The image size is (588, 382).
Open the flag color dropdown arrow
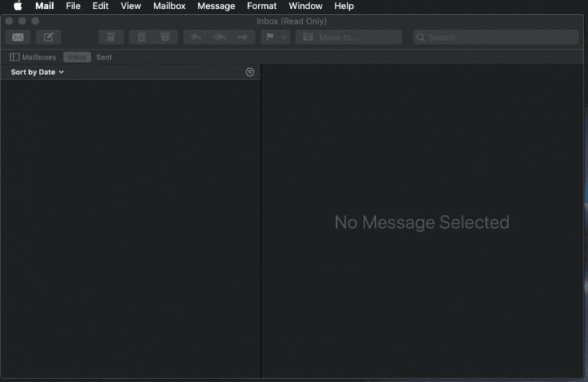284,37
